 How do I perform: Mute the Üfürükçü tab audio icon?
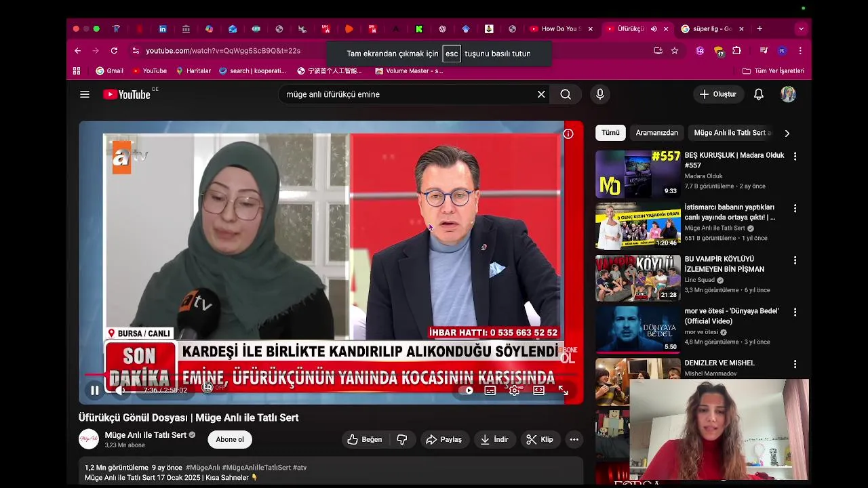[654, 29]
